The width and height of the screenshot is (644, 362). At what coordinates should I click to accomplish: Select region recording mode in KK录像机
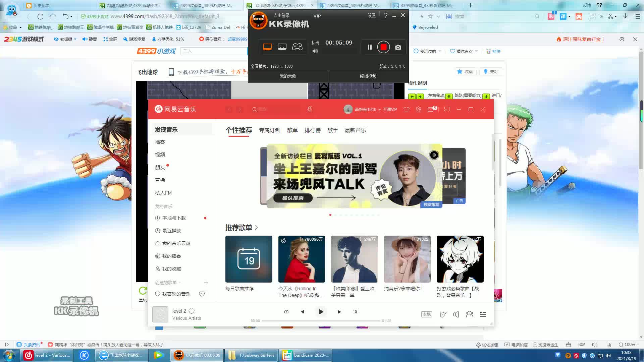click(x=282, y=47)
